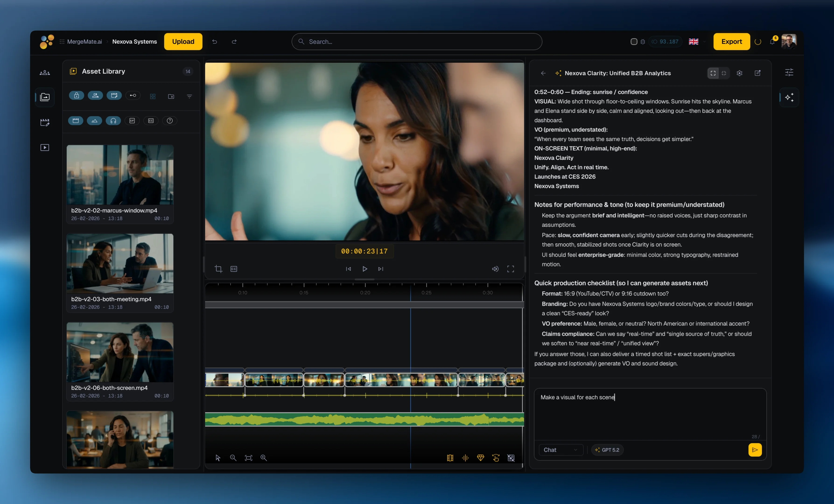The image size is (834, 504).
Task: Disable the headphones audio filter
Action: click(113, 120)
